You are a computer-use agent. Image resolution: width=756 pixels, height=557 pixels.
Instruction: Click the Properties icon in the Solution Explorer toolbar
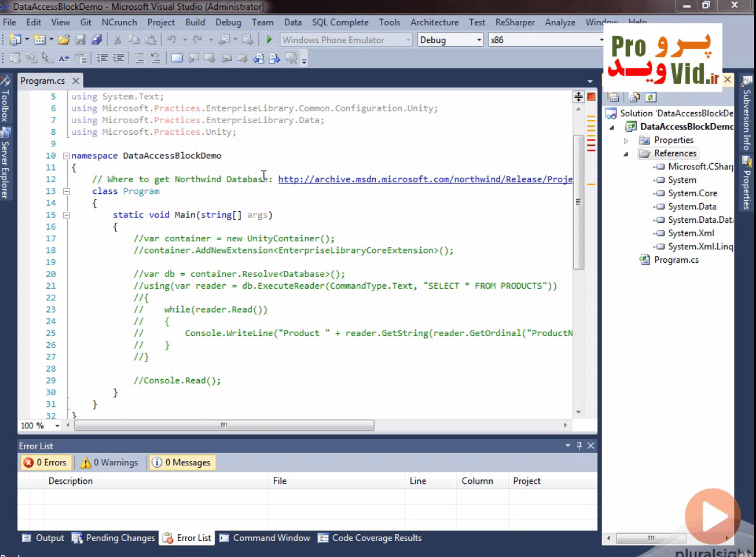pos(613,97)
